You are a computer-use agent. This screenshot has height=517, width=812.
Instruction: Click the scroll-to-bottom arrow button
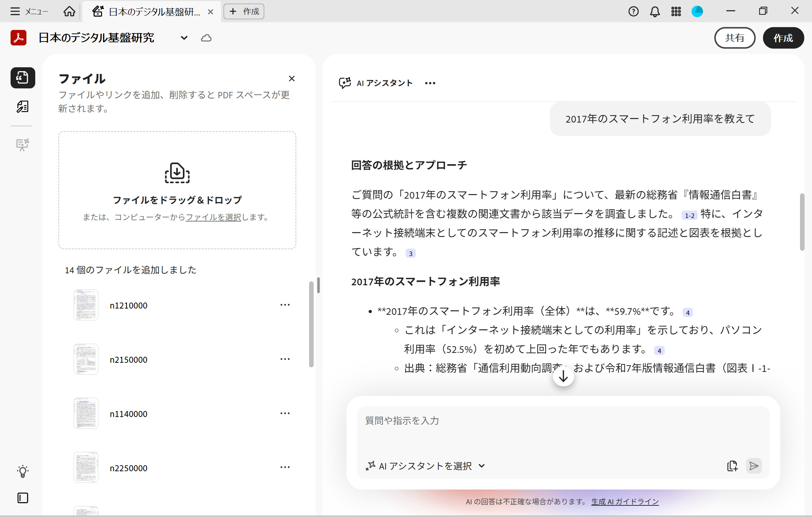tap(563, 376)
